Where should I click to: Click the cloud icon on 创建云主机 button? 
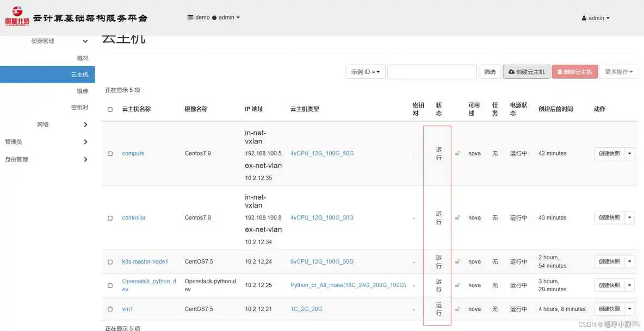pos(511,71)
